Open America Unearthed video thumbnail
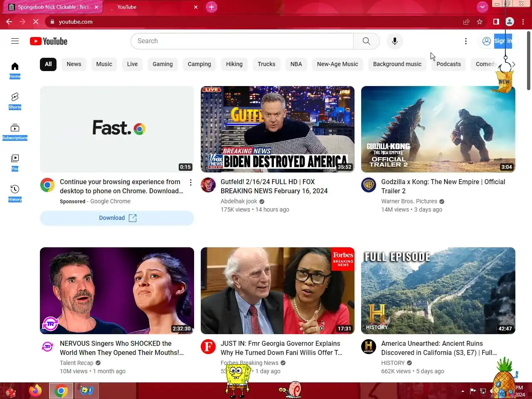The image size is (532, 399). pos(438,291)
